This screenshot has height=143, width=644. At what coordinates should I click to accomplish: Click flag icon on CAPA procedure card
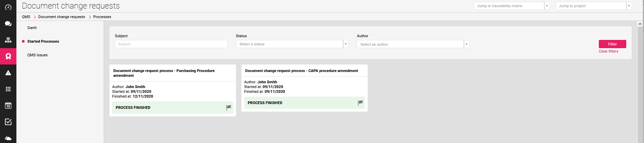pyautogui.click(x=360, y=103)
